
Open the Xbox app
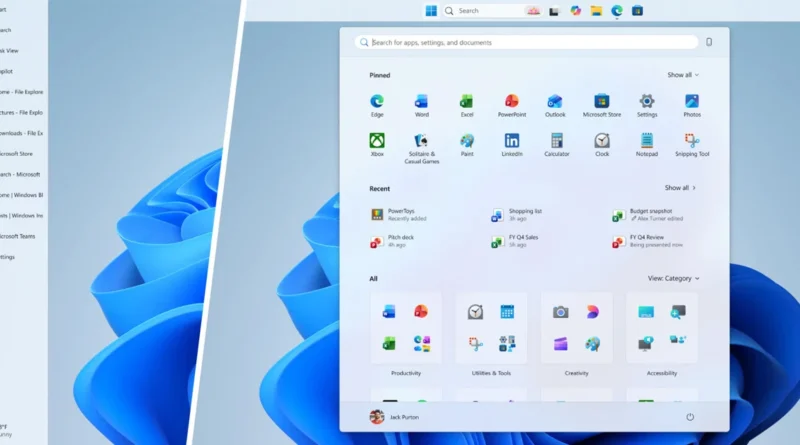click(x=377, y=144)
